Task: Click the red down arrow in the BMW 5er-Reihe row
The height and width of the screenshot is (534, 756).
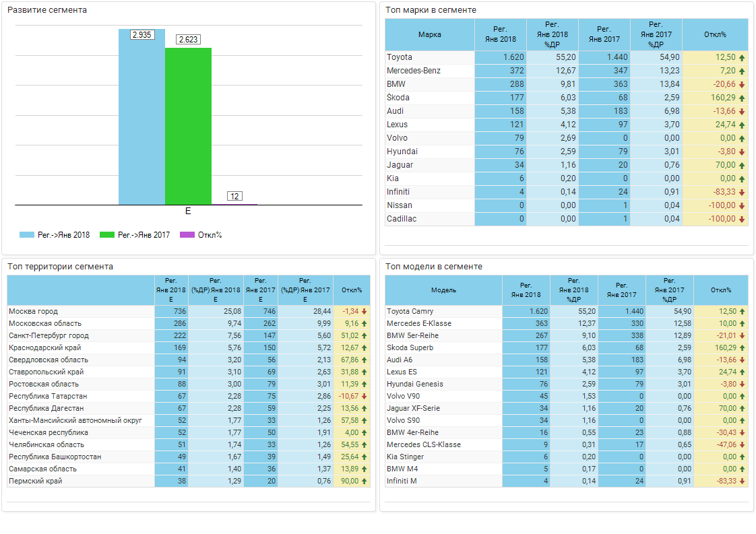Action: pos(742,336)
